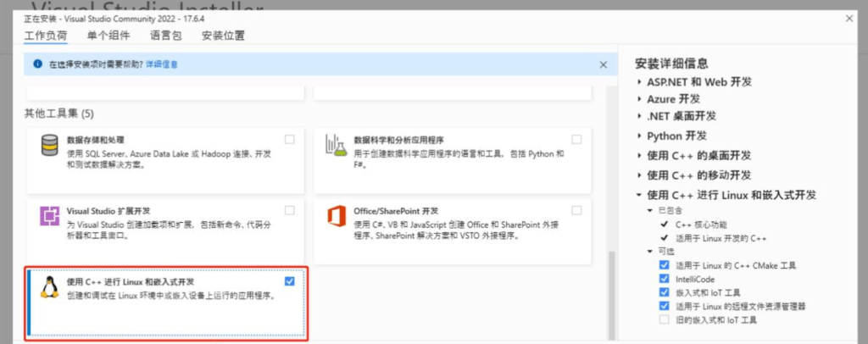Click the database icon for 数据存储和处理

(x=47, y=147)
